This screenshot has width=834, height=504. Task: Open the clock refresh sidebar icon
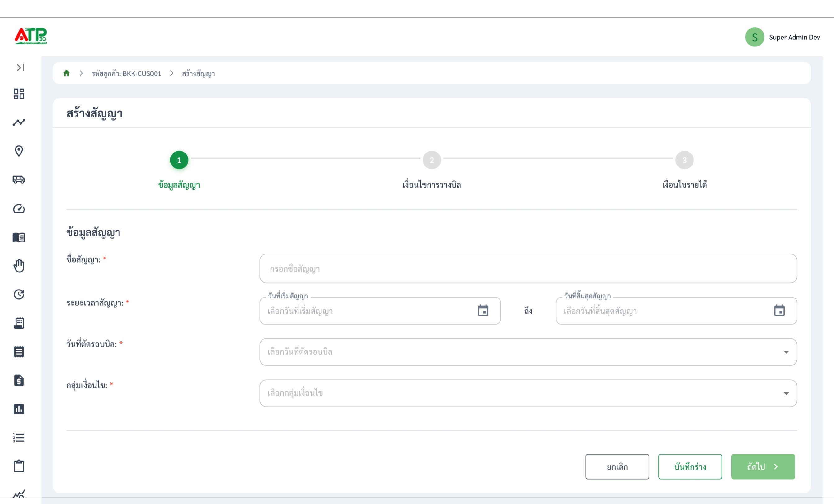[19, 294]
